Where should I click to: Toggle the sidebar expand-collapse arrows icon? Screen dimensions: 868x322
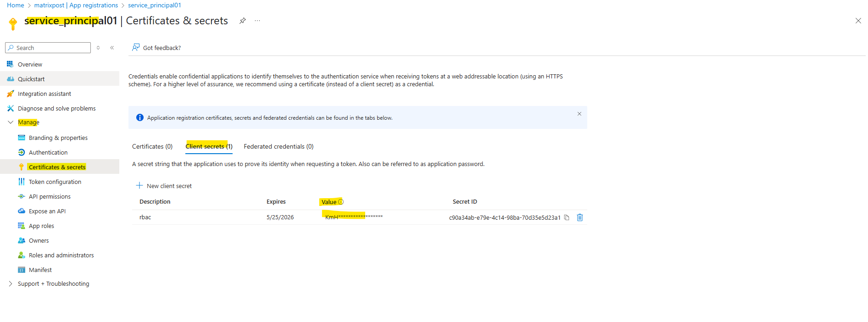(x=98, y=48)
